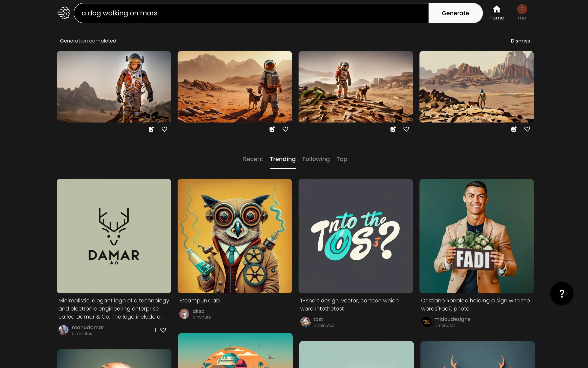
Task: Open aksa's profile avatar
Action: coord(184,314)
